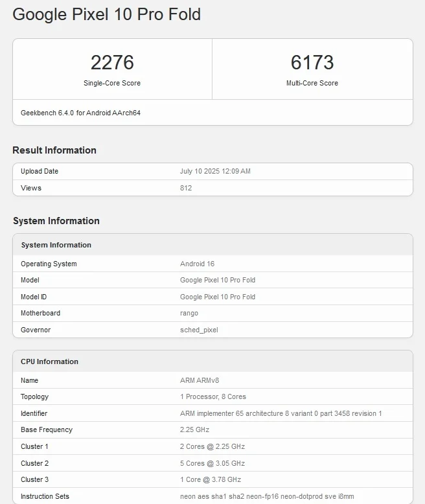Select the 6173 multi-core score value

point(312,63)
